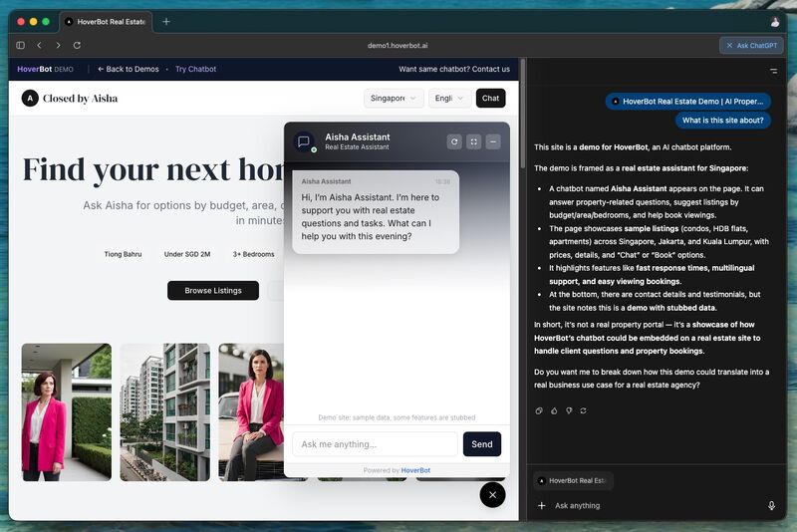Go forward with the browser forward arrow

coord(58,45)
